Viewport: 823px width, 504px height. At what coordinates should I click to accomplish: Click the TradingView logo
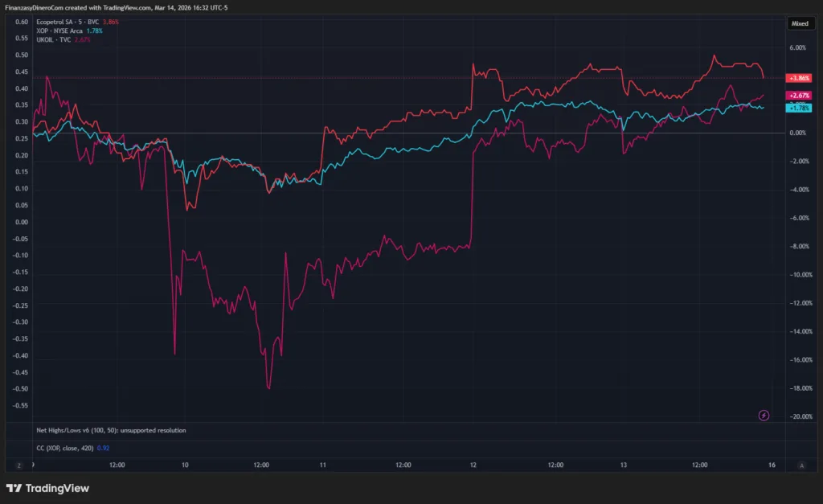[x=47, y=488]
